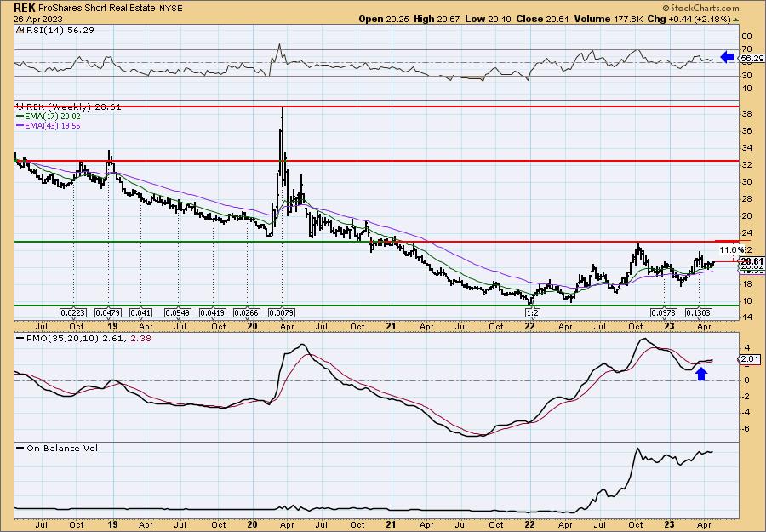Click the year 21 label on time axis

click(x=391, y=326)
